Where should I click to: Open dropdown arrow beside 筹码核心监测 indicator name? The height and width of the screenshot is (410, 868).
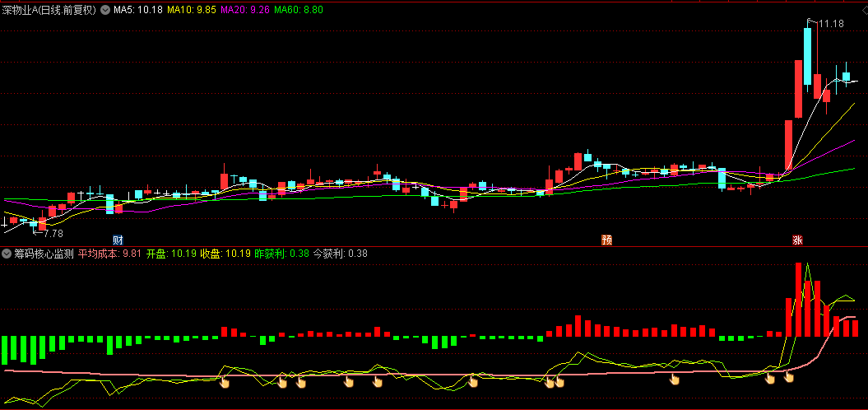7,254
